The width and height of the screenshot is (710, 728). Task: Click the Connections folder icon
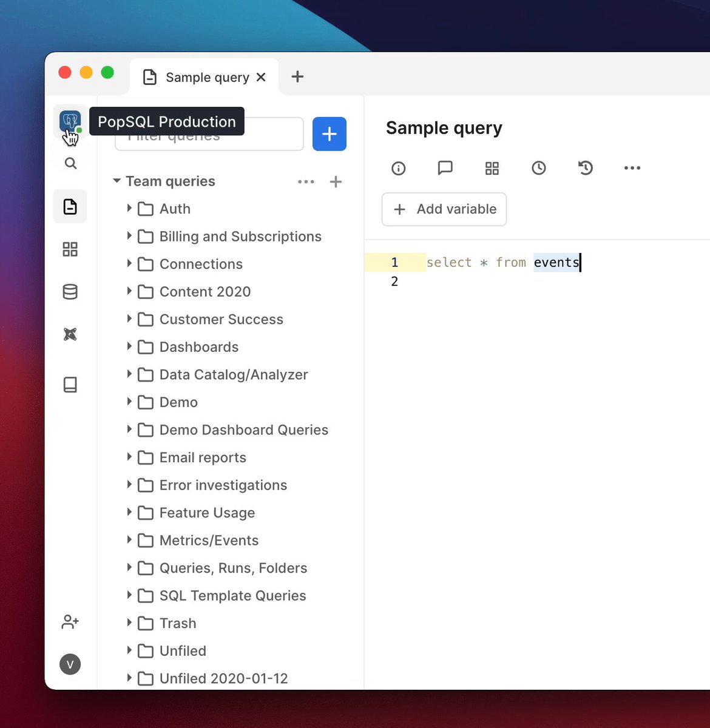pos(146,265)
